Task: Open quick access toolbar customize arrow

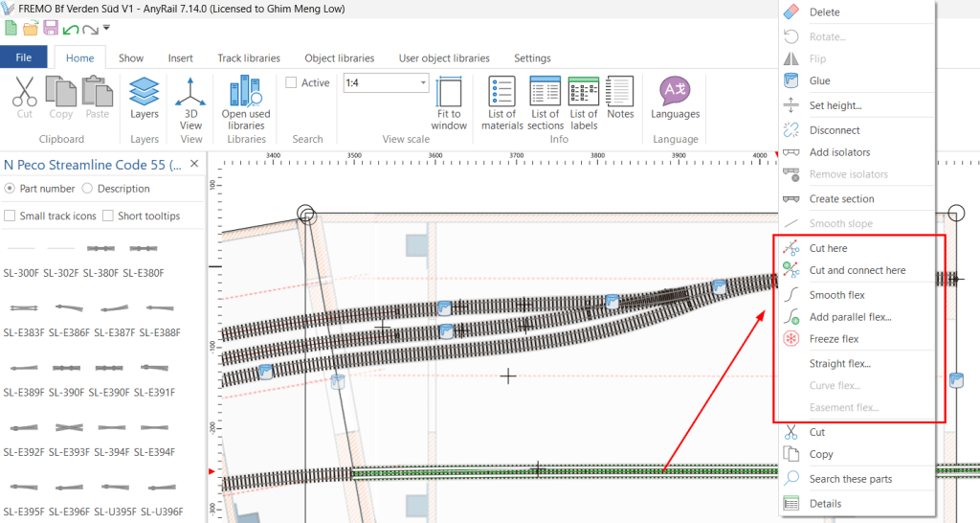Action: (106, 28)
